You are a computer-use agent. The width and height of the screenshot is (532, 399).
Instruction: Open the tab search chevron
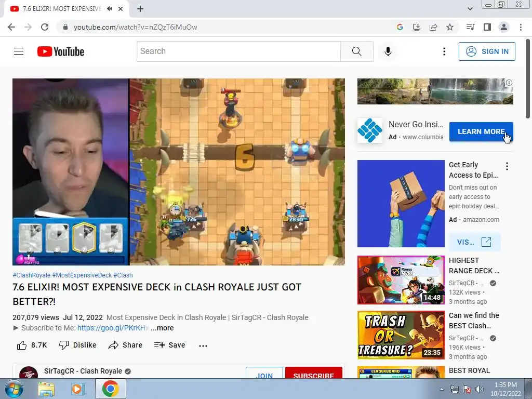(470, 9)
